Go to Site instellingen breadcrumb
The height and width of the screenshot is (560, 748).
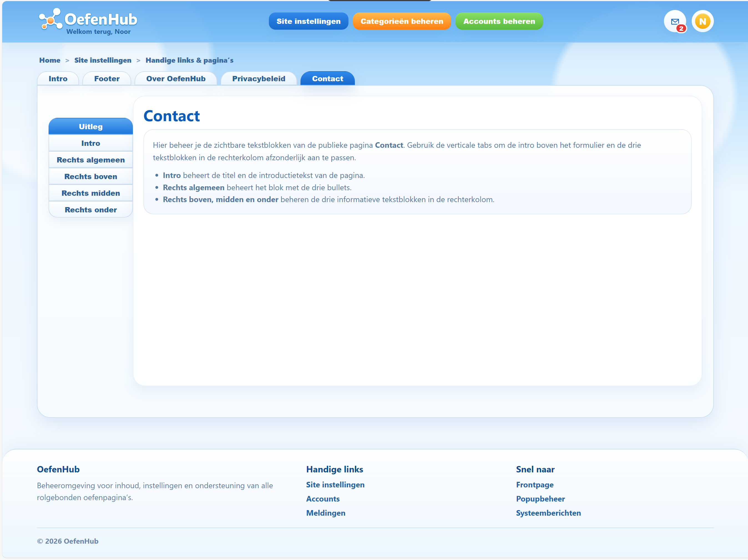[x=103, y=60]
